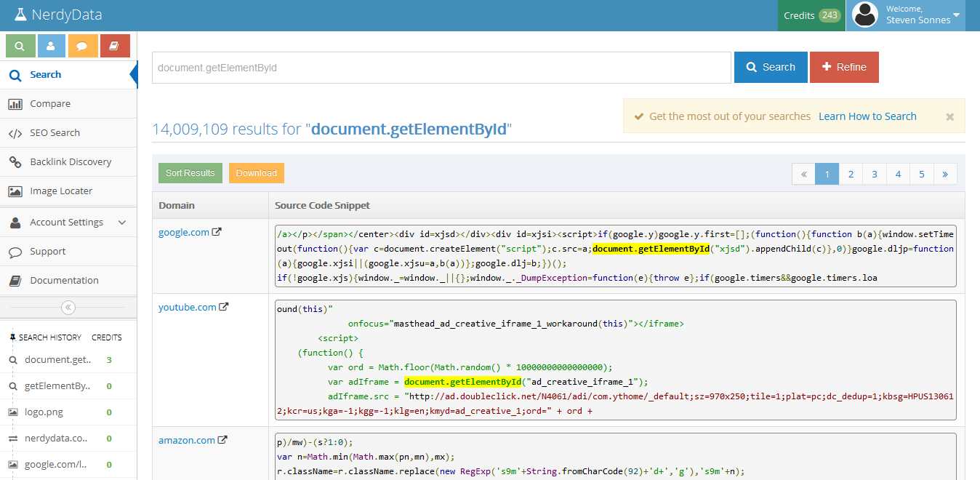Image resolution: width=980 pixels, height=480 pixels.
Task: Open Documentation in the sidebar
Action: (x=68, y=281)
